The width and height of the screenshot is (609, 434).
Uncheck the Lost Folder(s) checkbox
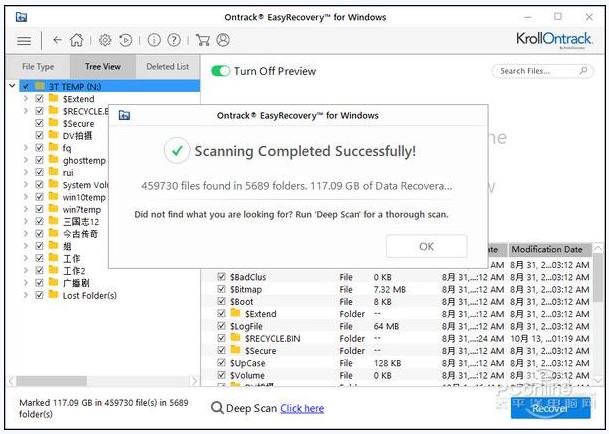(39, 295)
